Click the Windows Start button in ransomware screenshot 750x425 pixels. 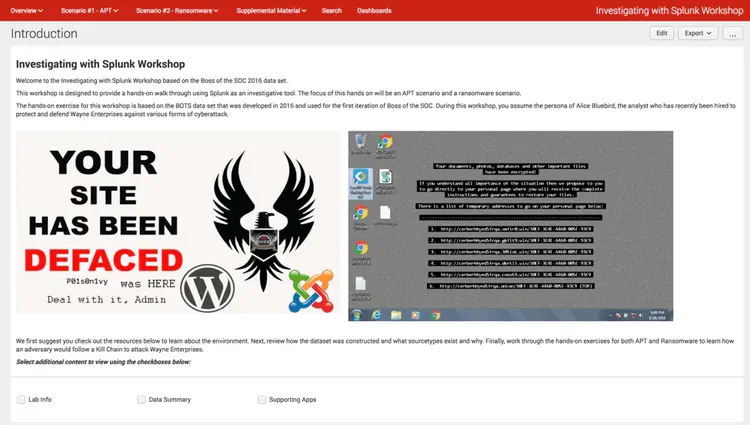click(357, 314)
